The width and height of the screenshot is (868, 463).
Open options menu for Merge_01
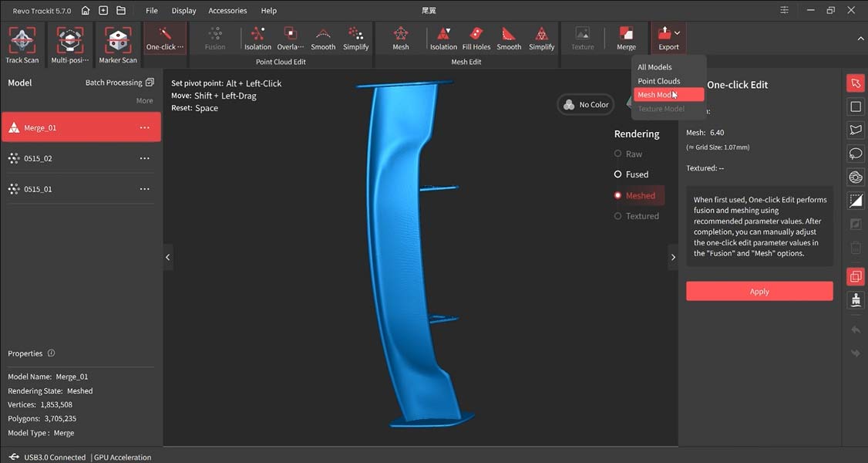coord(144,128)
